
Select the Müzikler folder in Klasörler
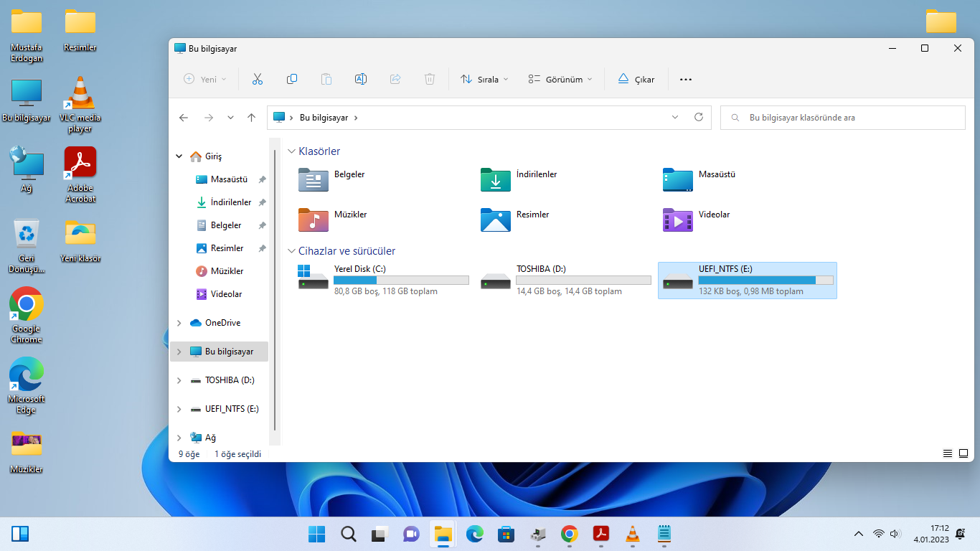314,220
